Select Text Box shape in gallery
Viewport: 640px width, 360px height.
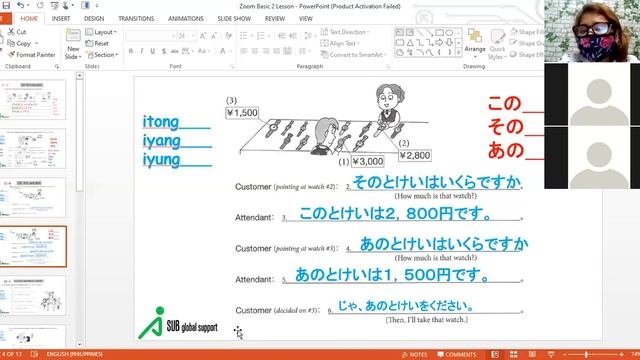point(400,32)
